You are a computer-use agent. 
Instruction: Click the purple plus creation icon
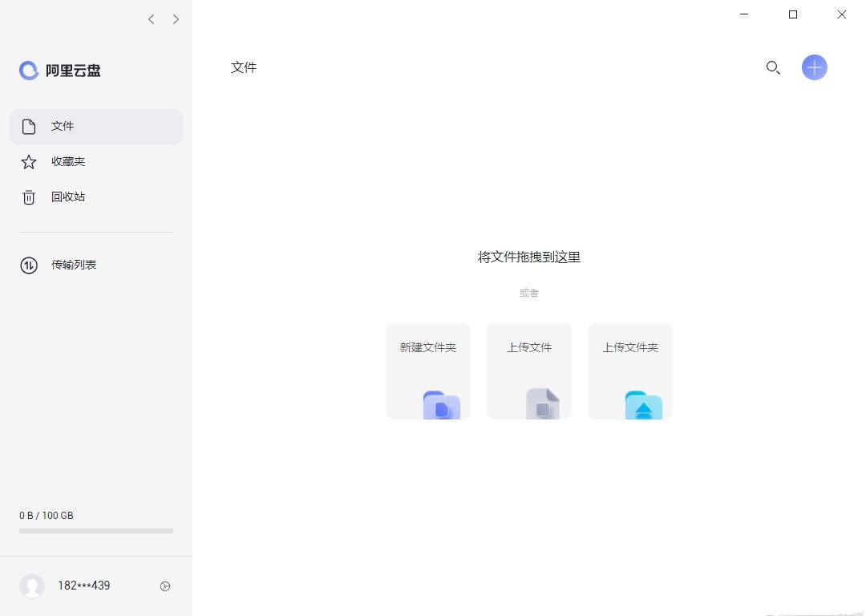[x=815, y=67]
